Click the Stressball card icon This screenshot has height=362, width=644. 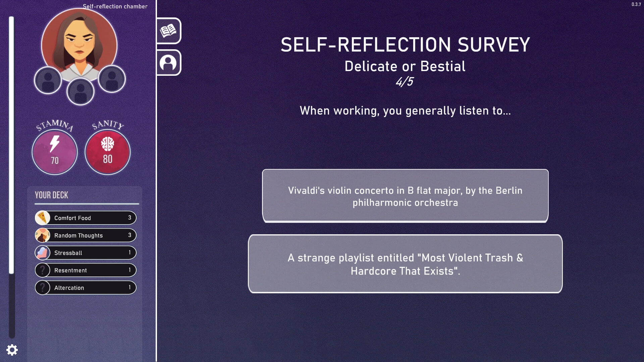click(x=43, y=252)
